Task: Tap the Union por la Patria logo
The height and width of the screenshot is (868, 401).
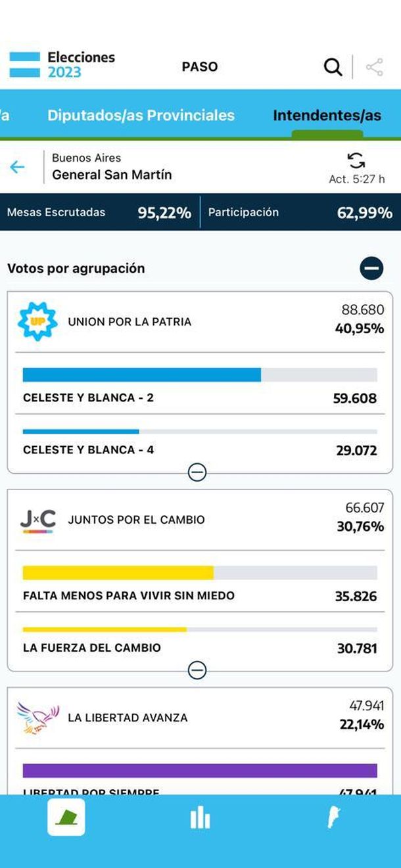Action: point(37,322)
